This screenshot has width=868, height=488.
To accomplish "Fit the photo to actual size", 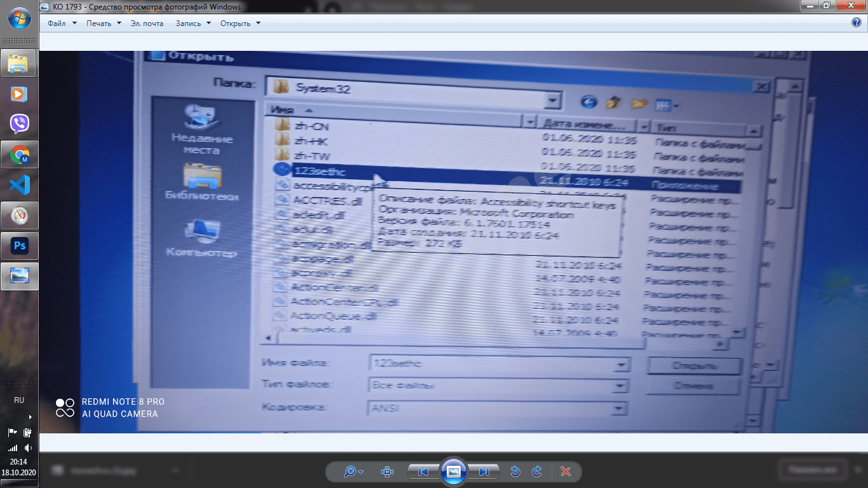I will click(387, 471).
